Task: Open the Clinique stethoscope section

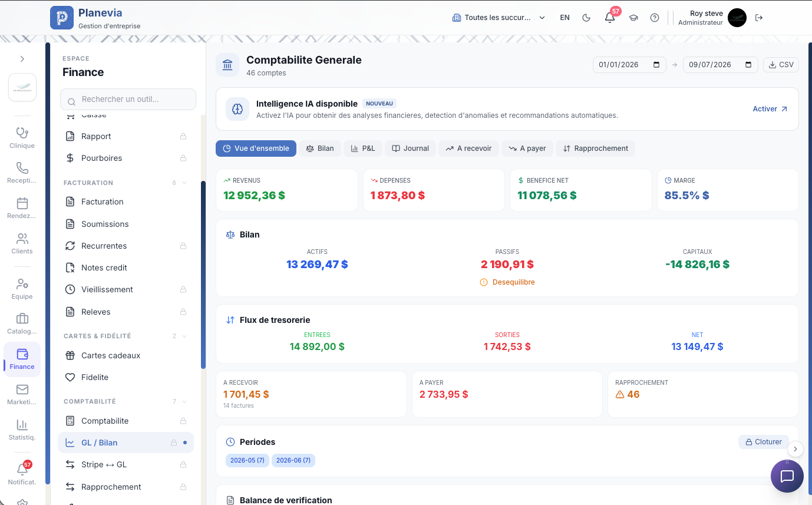Action: coord(22,138)
